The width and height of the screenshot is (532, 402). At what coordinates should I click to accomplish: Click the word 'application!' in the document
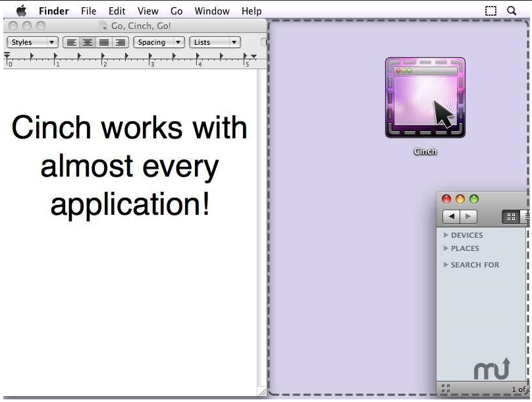[x=130, y=205]
